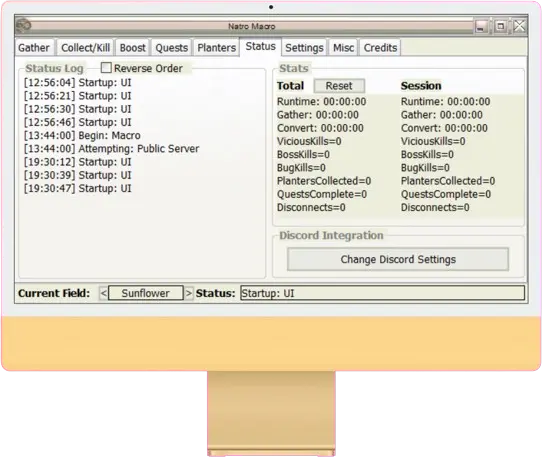This screenshot has height=459, width=543.
Task: Click Change Discord Settings button
Action: pyautogui.click(x=398, y=259)
